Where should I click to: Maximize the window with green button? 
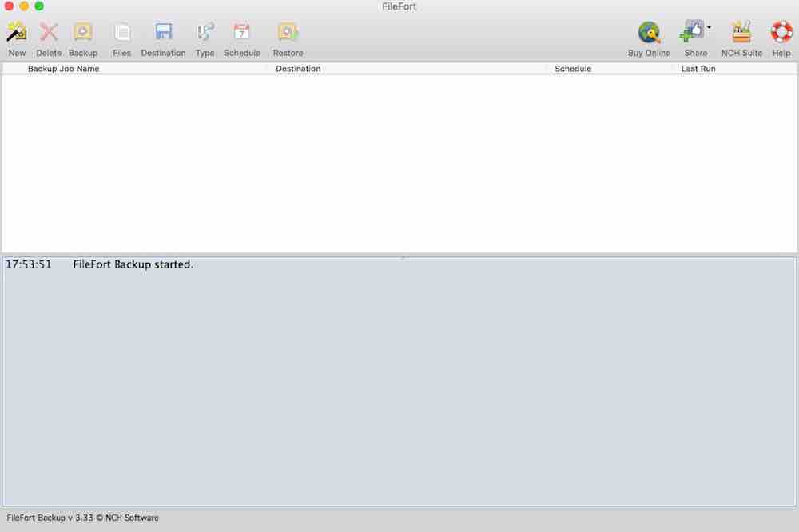pos(39,6)
